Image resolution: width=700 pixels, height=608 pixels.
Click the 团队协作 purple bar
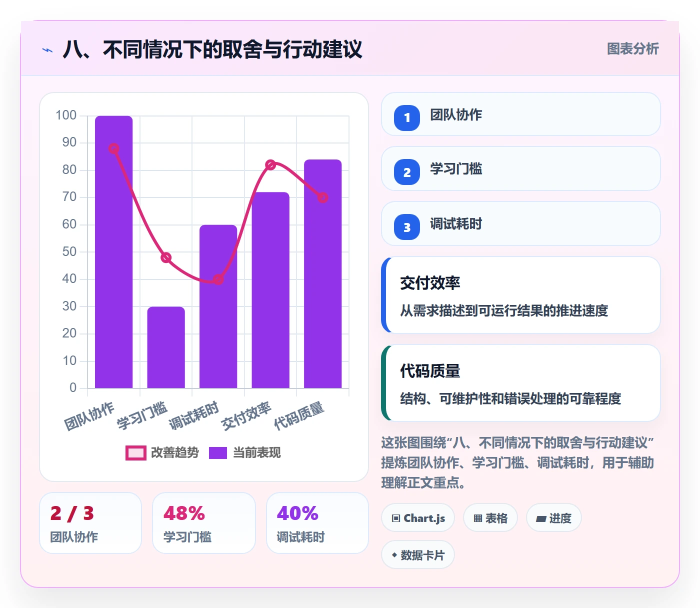point(114,252)
